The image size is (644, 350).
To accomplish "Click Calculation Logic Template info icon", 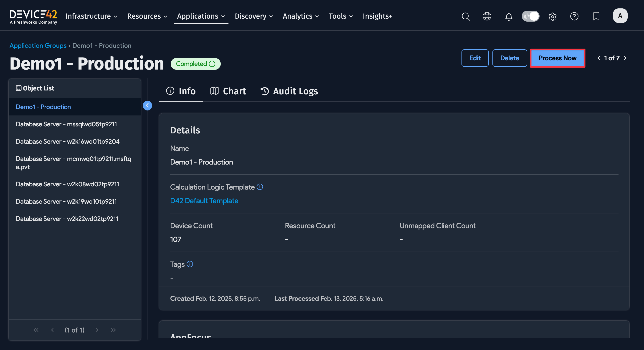I will [x=260, y=187].
